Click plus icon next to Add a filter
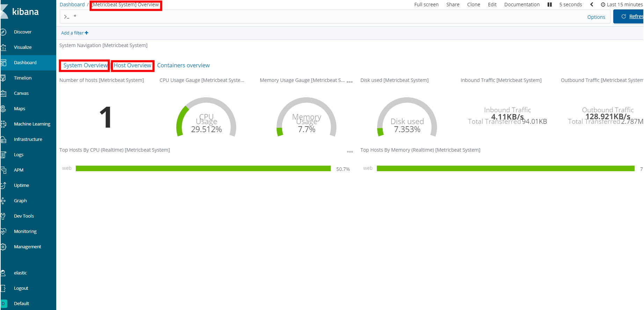The image size is (644, 310). click(x=87, y=33)
